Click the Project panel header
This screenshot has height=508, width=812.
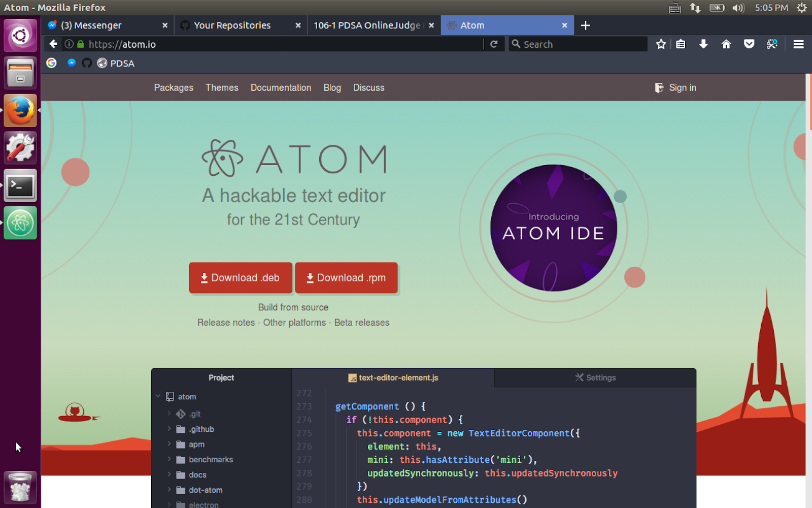click(x=221, y=377)
